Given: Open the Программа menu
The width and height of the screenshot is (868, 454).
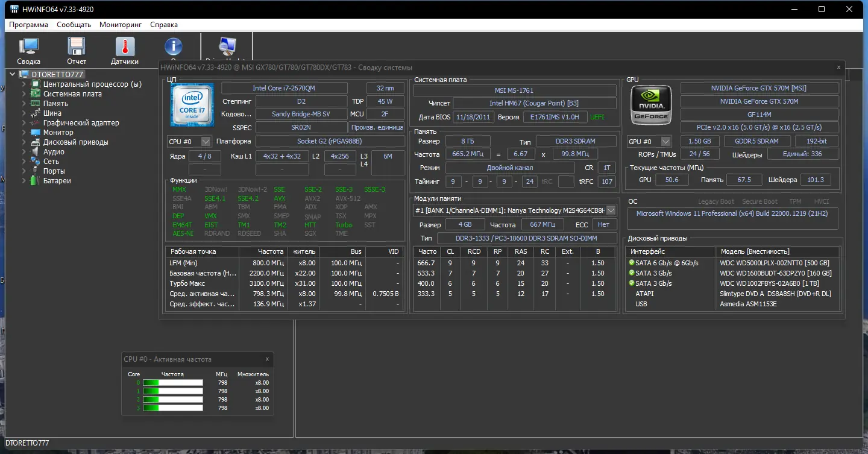Looking at the screenshot, I should (29, 25).
